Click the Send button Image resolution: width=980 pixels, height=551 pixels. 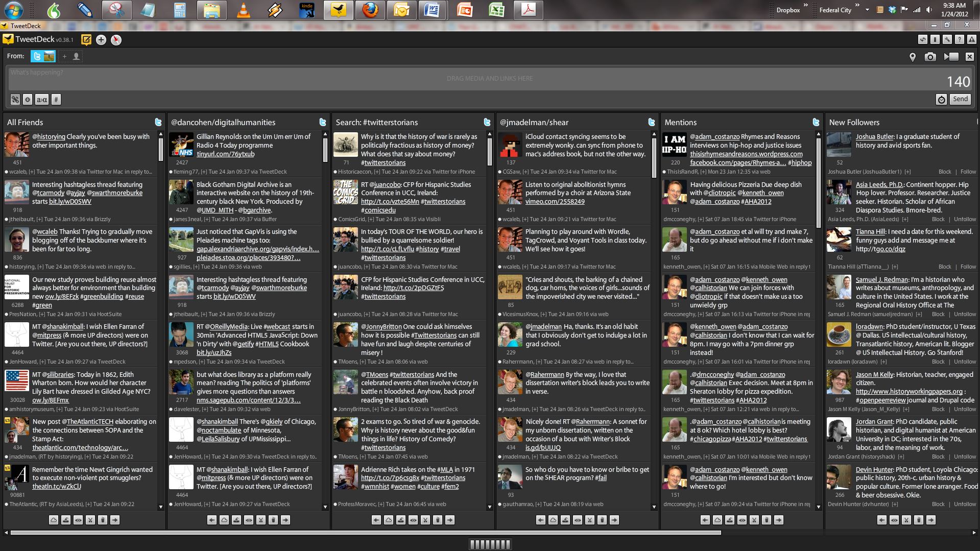pos(960,99)
